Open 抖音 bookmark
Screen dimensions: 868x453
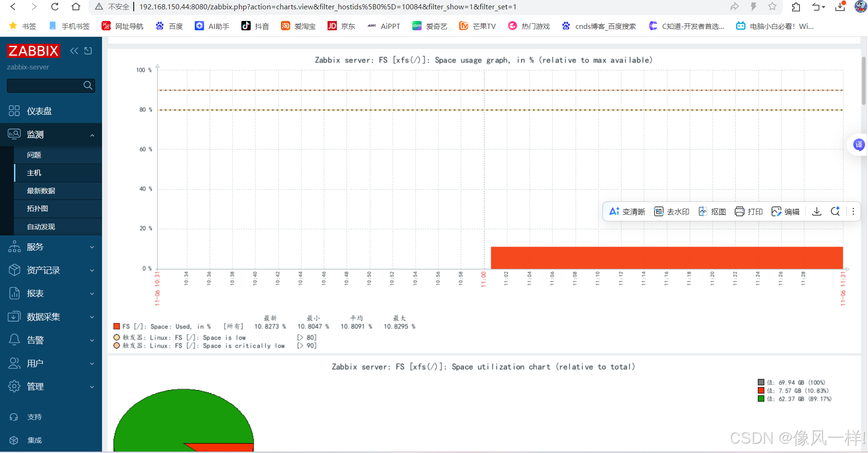tap(255, 26)
